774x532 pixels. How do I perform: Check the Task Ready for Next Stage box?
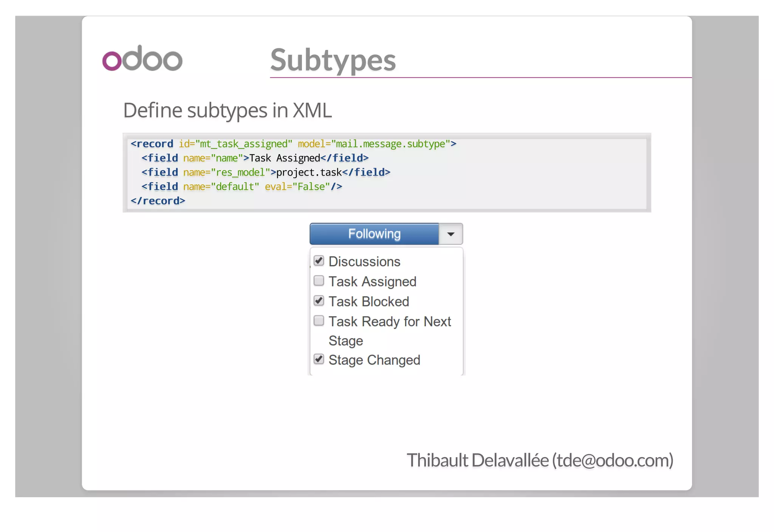tap(319, 321)
